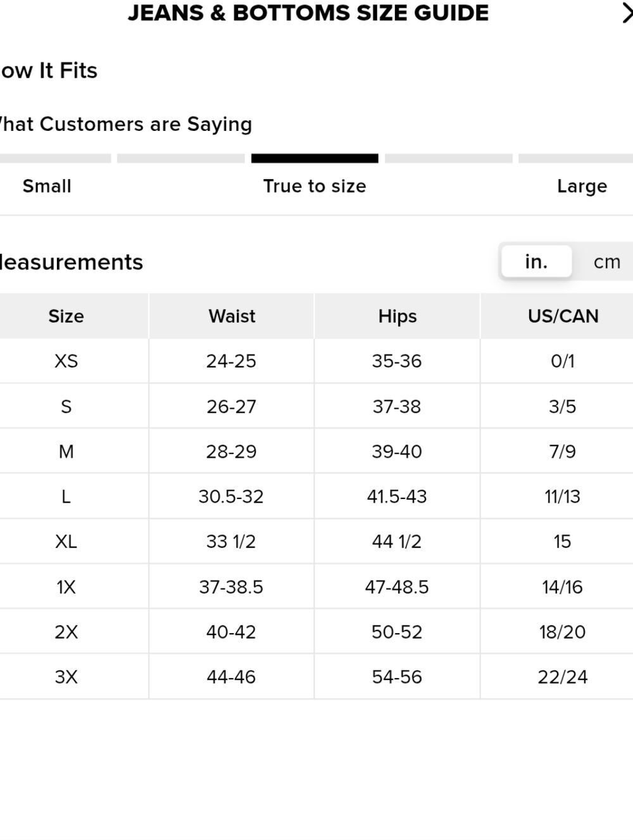This screenshot has width=633, height=840.
Task: Click the XL hips value 44 1/2
Action: (x=397, y=541)
